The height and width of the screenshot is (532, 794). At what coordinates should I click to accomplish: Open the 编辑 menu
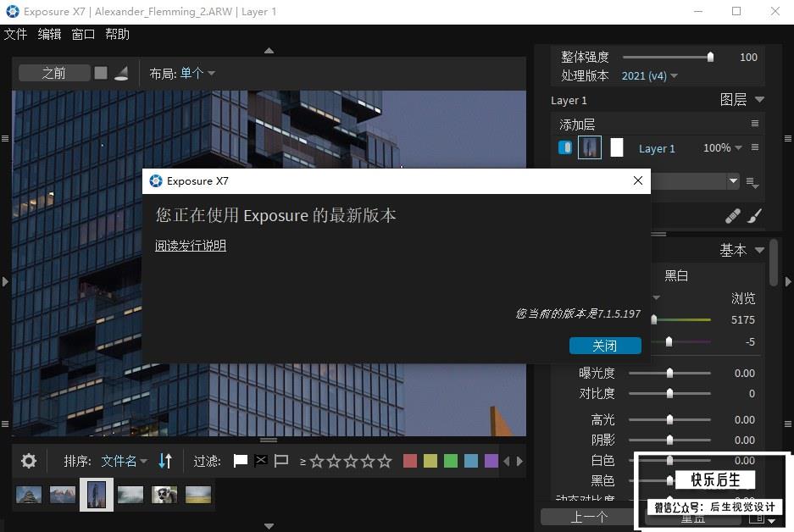click(49, 35)
